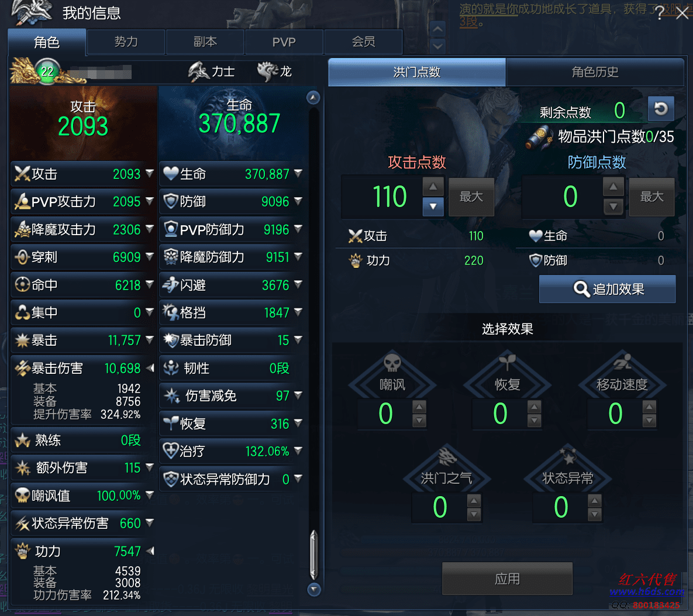Click the 物品洪门点数 scroll item icon
693x616 pixels.
[540, 137]
